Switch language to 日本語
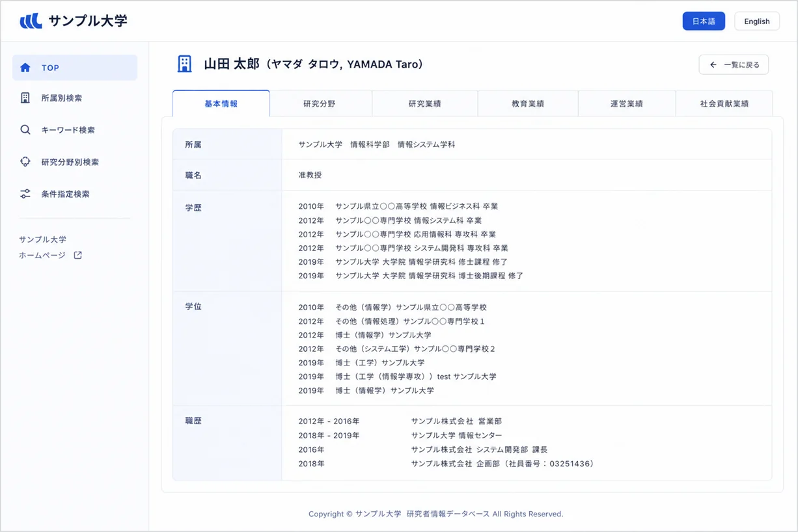 [x=704, y=21]
